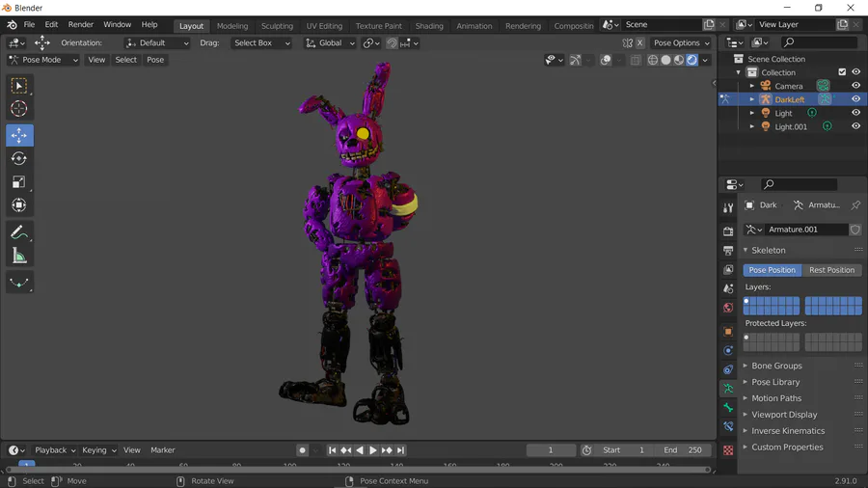
Task: Select the Measure tool
Action: coord(19,256)
